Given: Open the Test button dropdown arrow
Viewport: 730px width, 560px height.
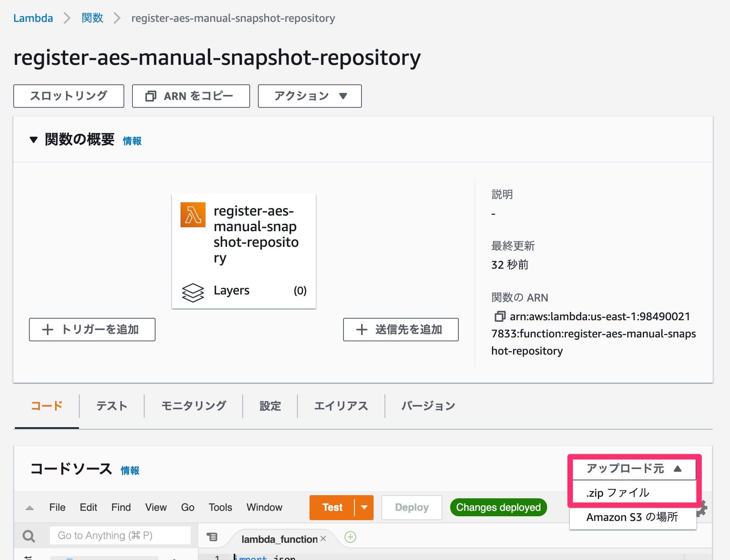Looking at the screenshot, I should pyautogui.click(x=364, y=508).
